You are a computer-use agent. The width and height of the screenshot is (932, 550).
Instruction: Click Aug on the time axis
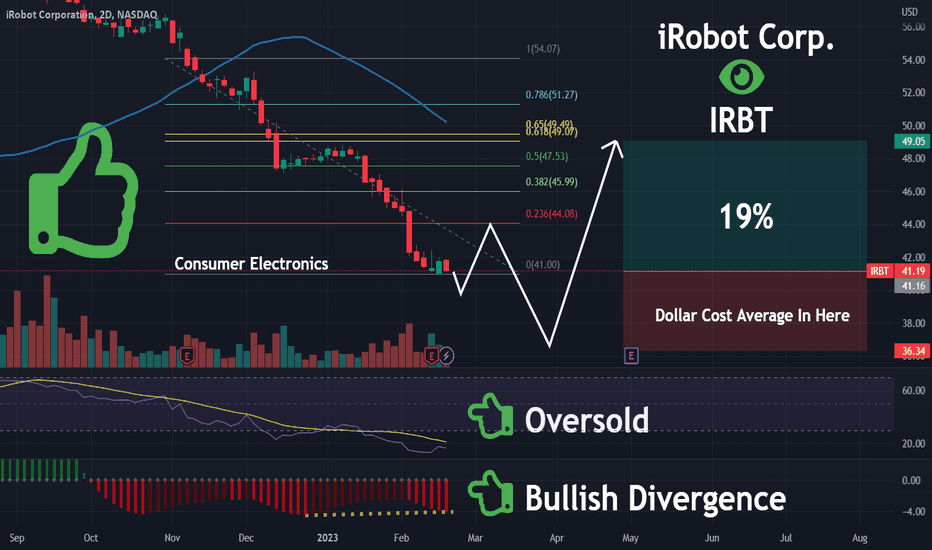pos(859,538)
